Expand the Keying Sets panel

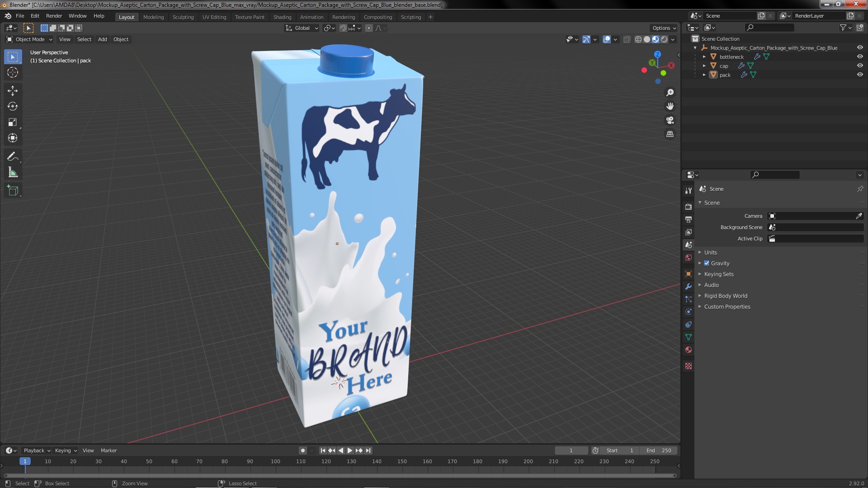[718, 274]
